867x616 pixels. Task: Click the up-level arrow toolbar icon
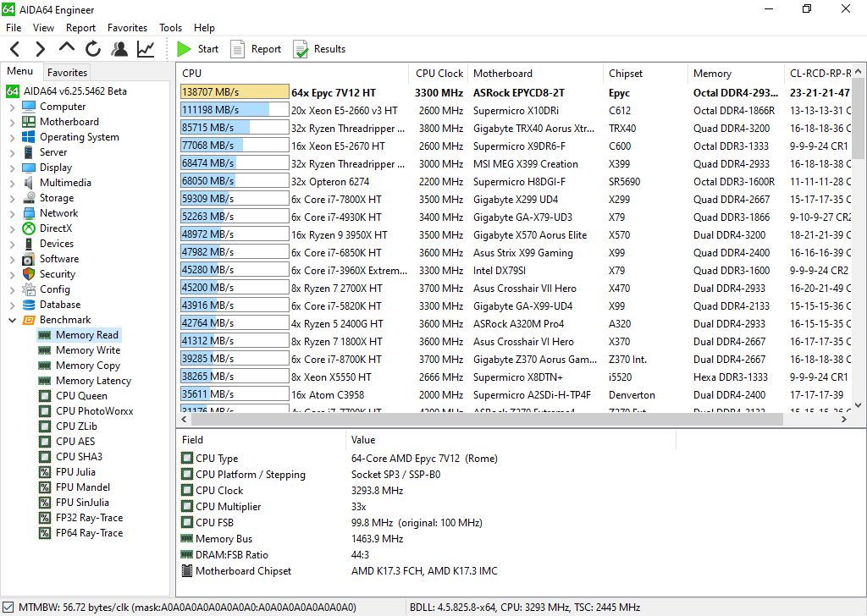point(66,47)
